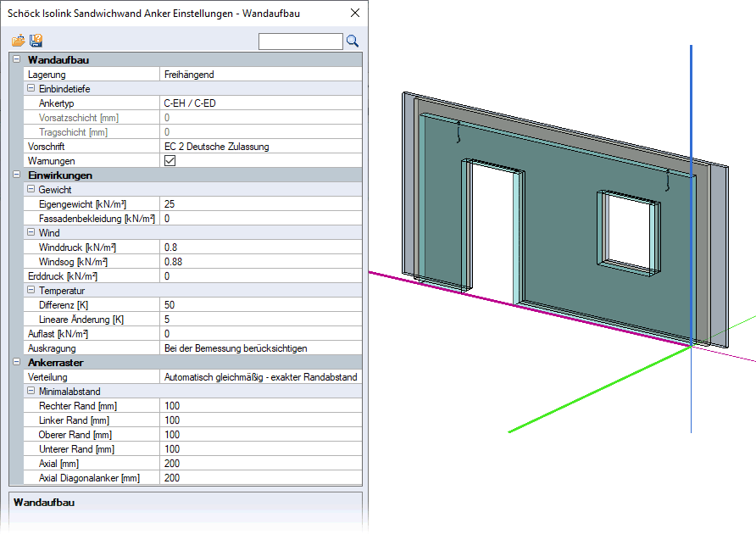
Task: Collapse the Gewicht group
Action: pyautogui.click(x=31, y=189)
